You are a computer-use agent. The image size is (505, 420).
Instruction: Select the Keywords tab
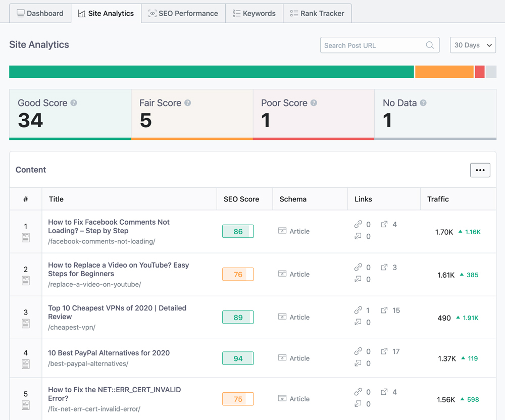(254, 13)
